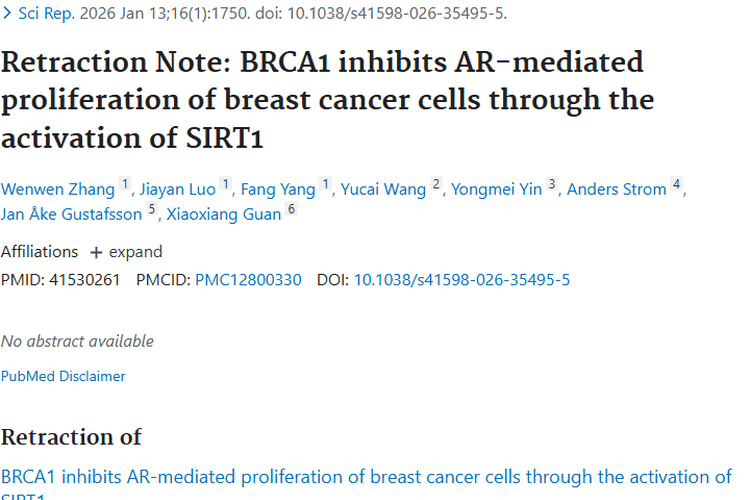Open author Yongmei Yin link

click(x=496, y=190)
